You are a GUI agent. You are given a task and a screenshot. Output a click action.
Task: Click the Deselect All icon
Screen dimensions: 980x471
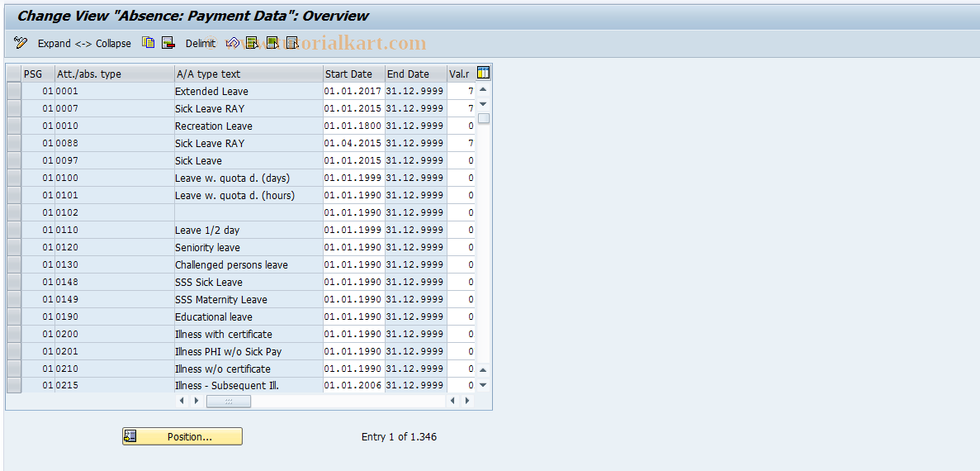pyautogui.click(x=291, y=43)
